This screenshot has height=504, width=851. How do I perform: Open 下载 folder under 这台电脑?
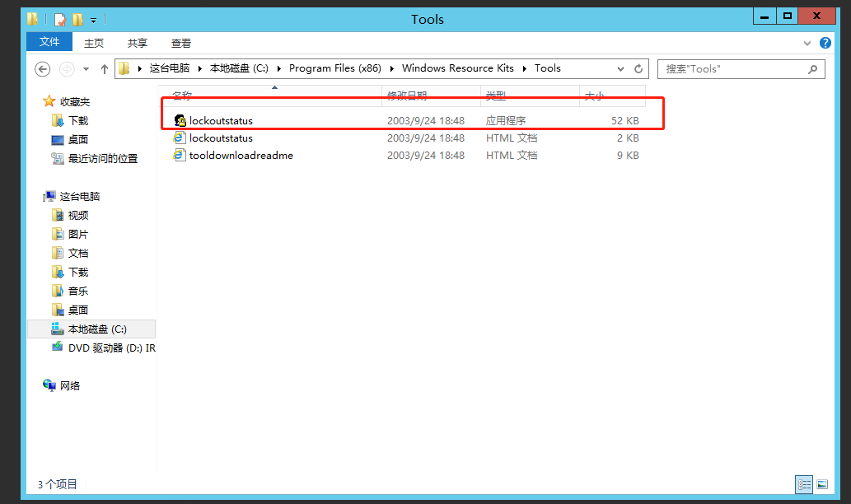click(x=78, y=273)
